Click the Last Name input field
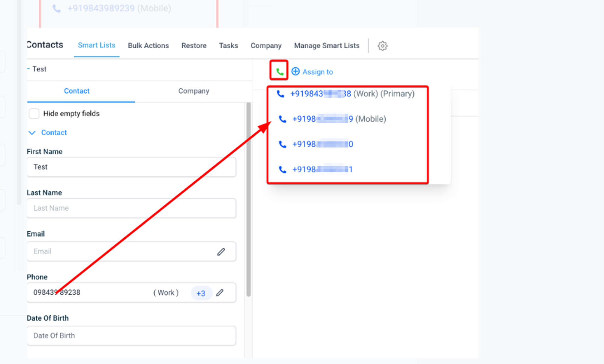Screen dimensions: 604x364 tap(131, 208)
